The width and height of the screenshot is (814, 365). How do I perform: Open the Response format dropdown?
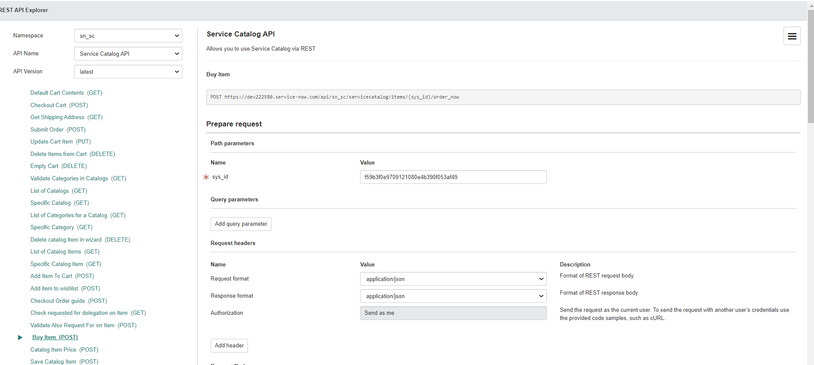tap(453, 296)
